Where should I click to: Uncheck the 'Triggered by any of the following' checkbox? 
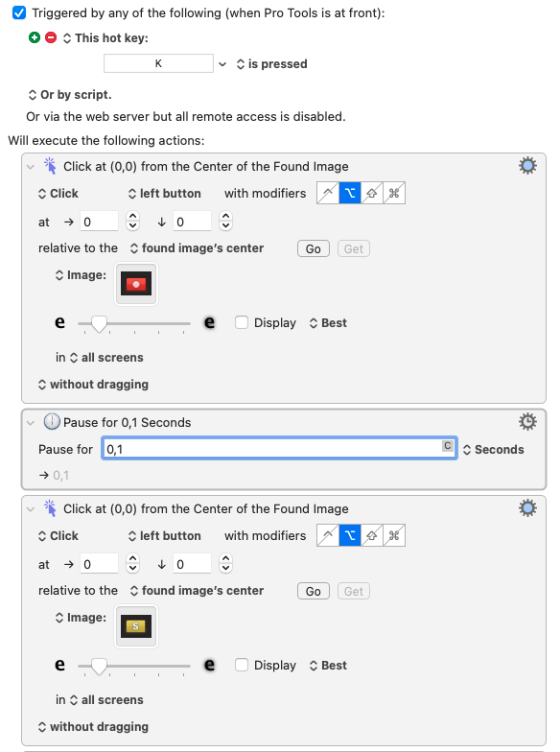point(19,12)
